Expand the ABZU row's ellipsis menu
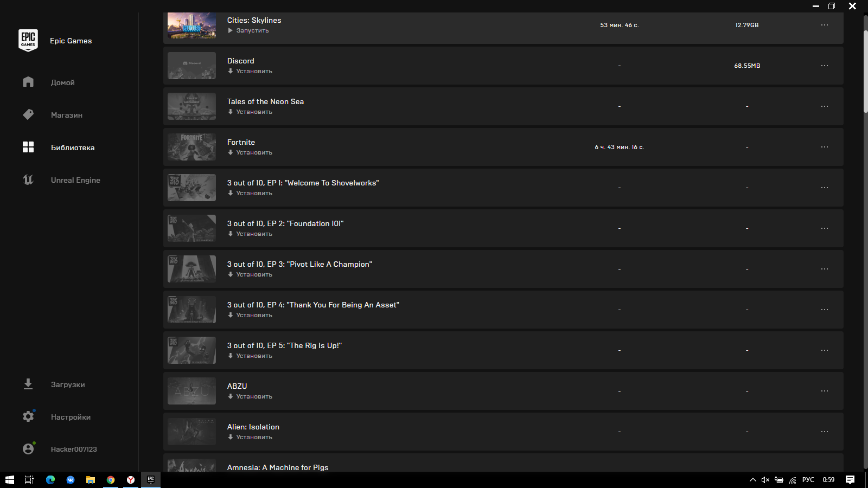Screen dimensions: 868x488 tap(825, 391)
